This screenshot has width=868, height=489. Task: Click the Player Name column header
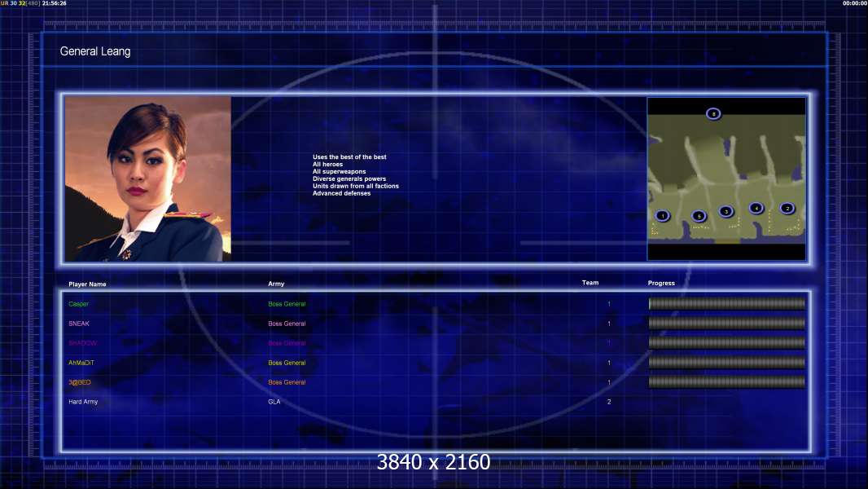pos(87,284)
